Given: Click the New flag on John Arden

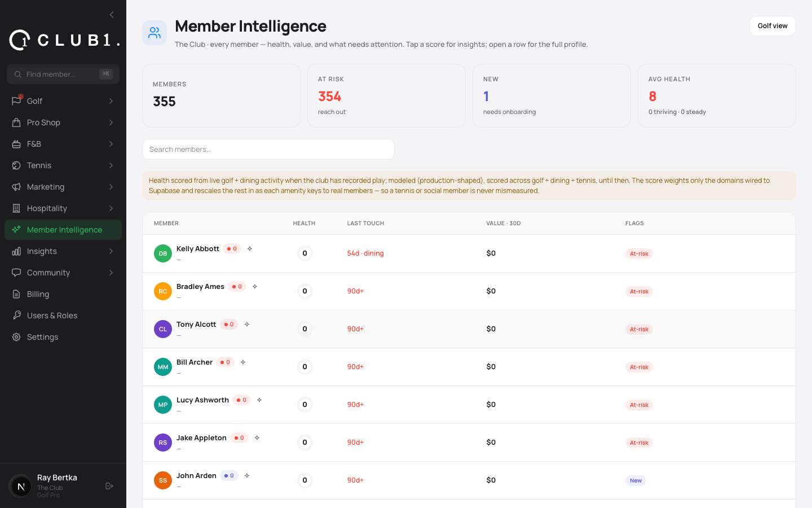Looking at the screenshot, I should coord(636,480).
